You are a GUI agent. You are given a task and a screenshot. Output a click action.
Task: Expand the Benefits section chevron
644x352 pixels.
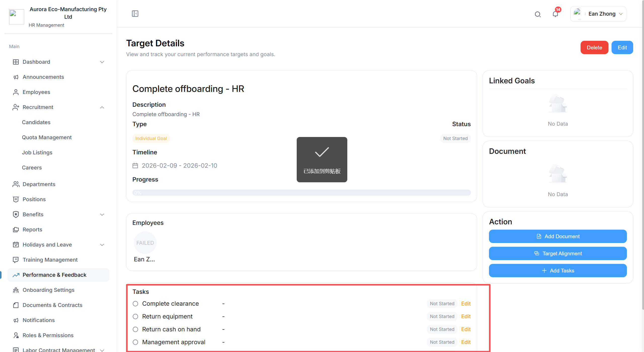pos(102,215)
